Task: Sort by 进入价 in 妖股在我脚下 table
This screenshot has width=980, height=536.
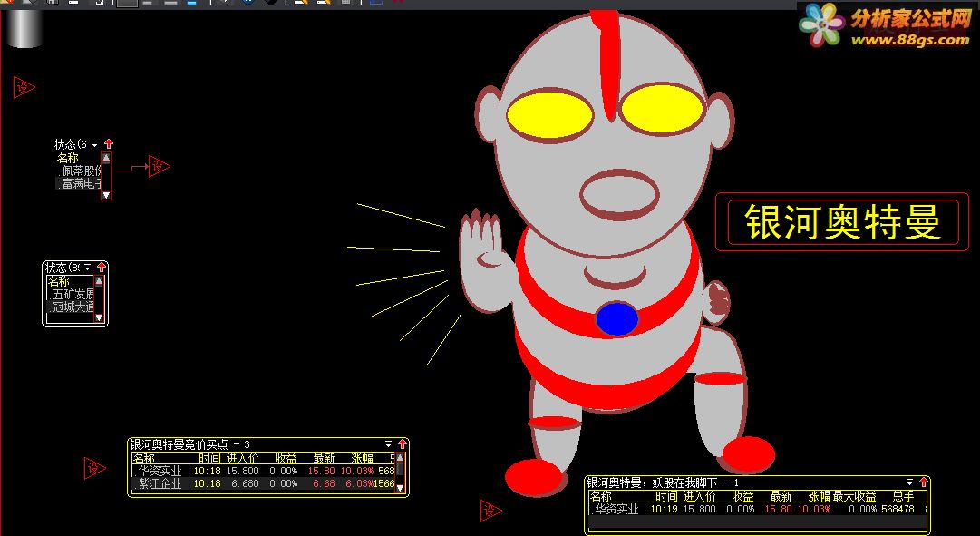Action: click(x=699, y=497)
